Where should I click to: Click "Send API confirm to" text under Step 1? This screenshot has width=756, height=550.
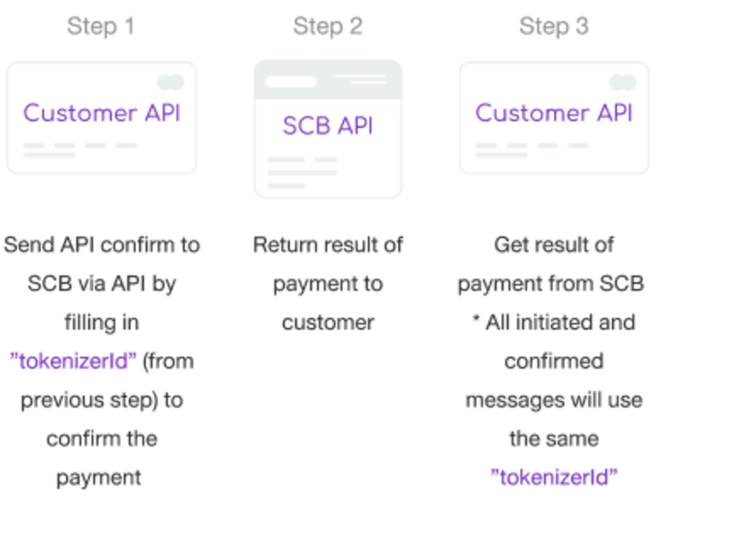pos(102,245)
